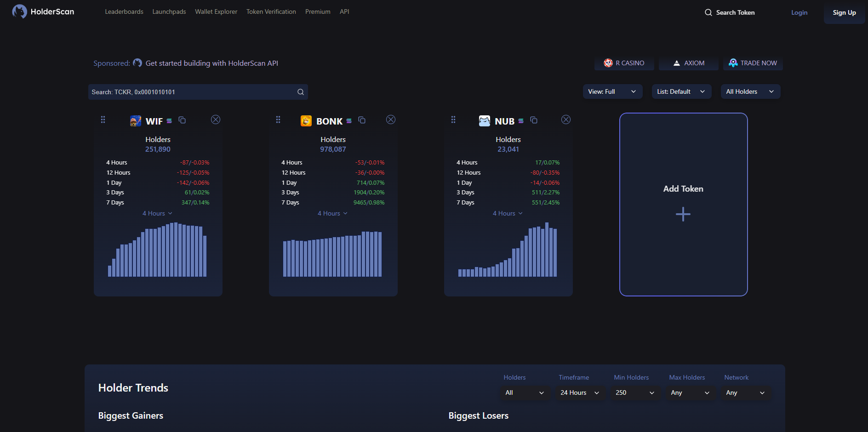Change the Min Holders dropdown from 250

[635, 392]
